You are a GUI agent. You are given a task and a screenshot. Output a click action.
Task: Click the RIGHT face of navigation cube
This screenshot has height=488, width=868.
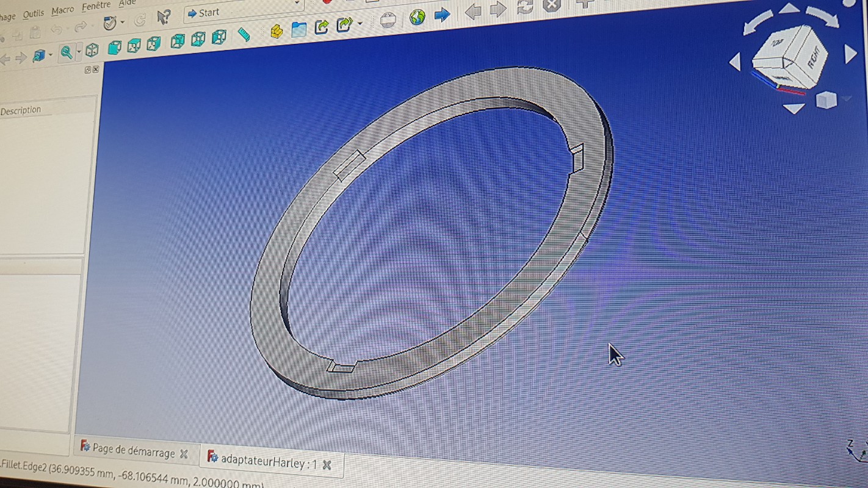[x=813, y=58]
